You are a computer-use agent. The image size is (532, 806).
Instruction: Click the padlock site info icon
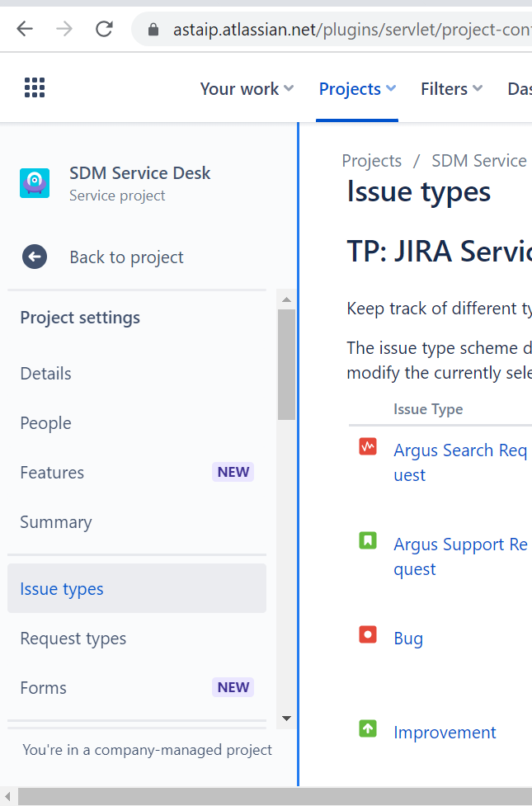153,30
